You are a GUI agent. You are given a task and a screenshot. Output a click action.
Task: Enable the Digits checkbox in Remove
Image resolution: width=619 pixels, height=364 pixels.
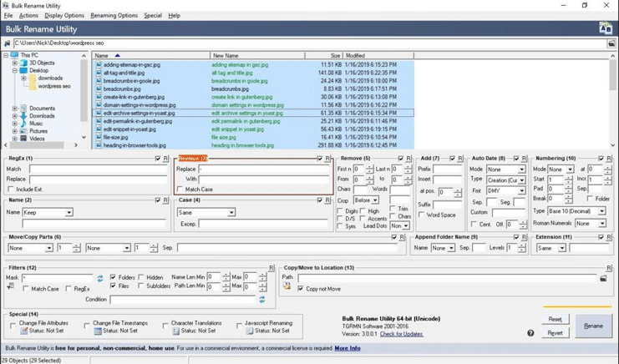pos(340,211)
